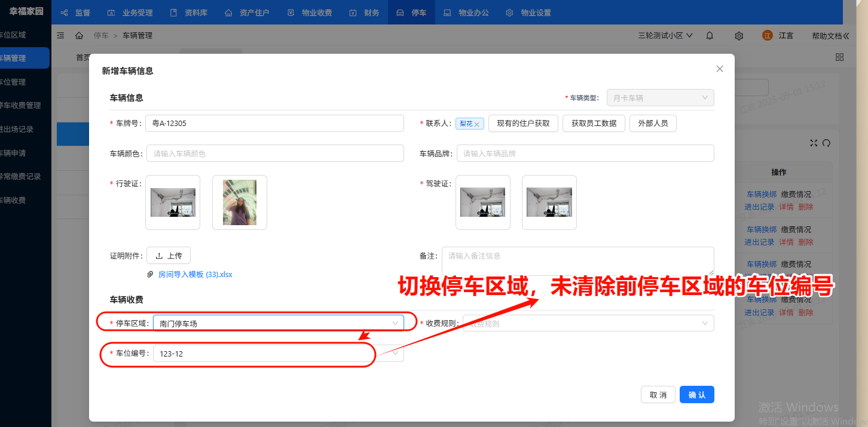Remove the 梨花 contact tag
Screen dimensions: 868x427
coord(476,124)
